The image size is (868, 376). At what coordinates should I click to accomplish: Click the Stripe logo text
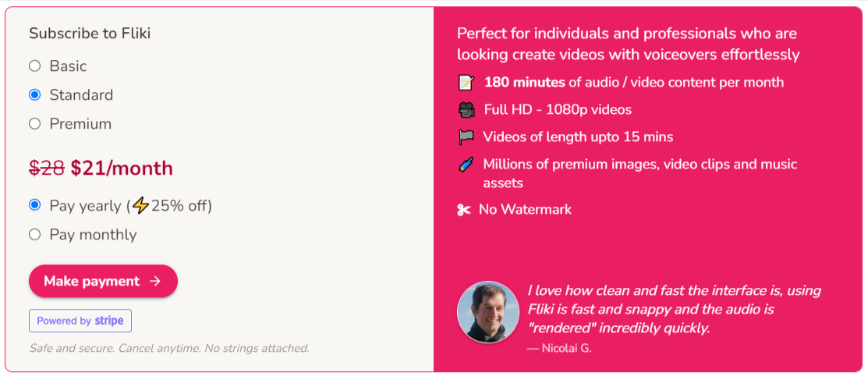tap(108, 321)
